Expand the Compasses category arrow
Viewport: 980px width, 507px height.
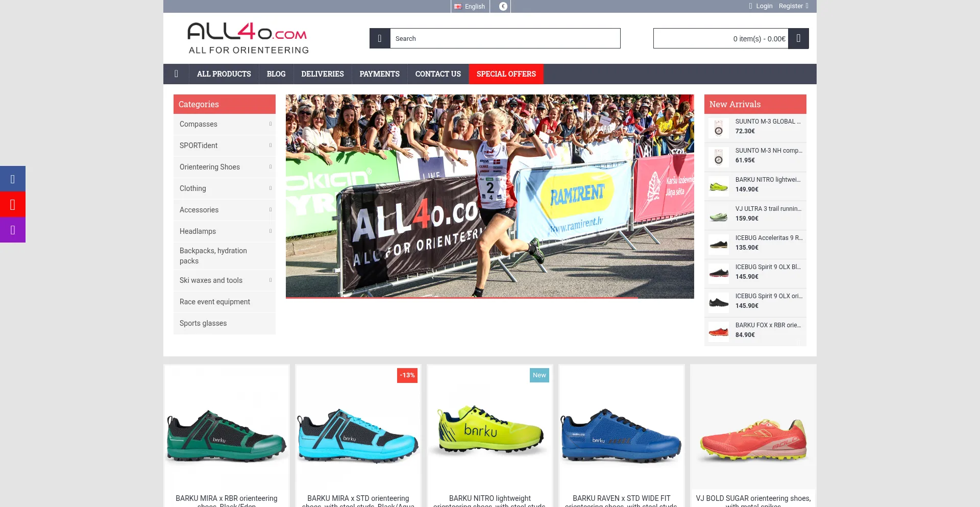(271, 124)
